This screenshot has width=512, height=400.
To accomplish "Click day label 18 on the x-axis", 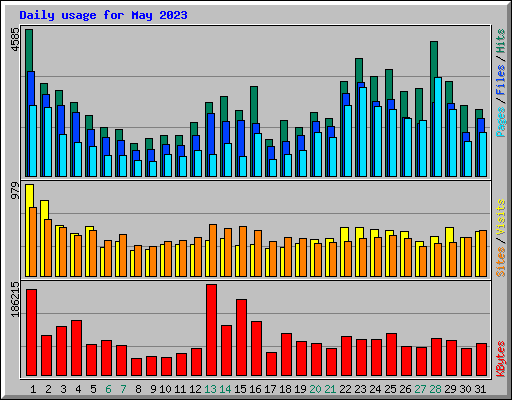I will click(285, 389).
